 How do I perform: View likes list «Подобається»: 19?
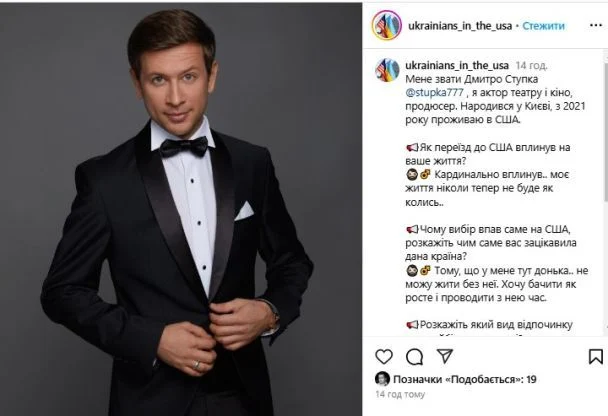click(x=465, y=379)
